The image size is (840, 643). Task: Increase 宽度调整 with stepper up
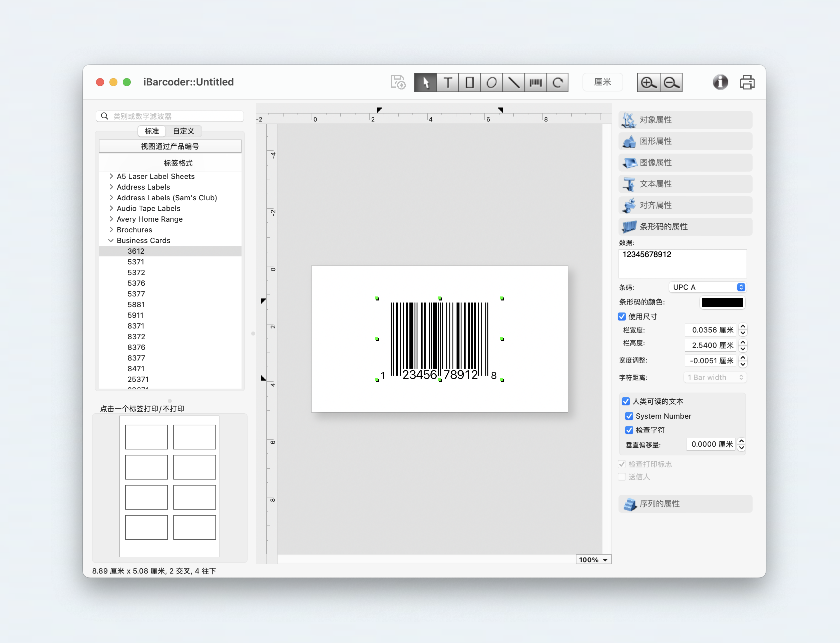click(743, 358)
